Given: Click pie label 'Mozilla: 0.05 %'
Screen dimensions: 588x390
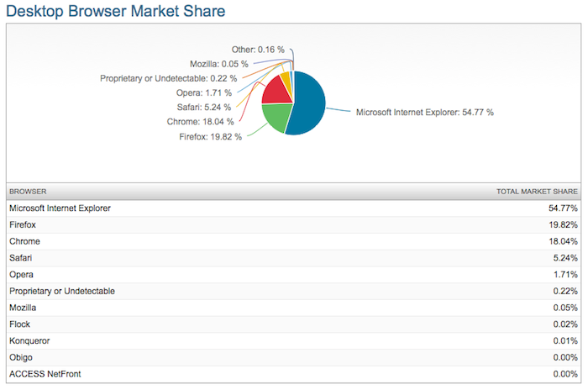Looking at the screenshot, I should [219, 64].
